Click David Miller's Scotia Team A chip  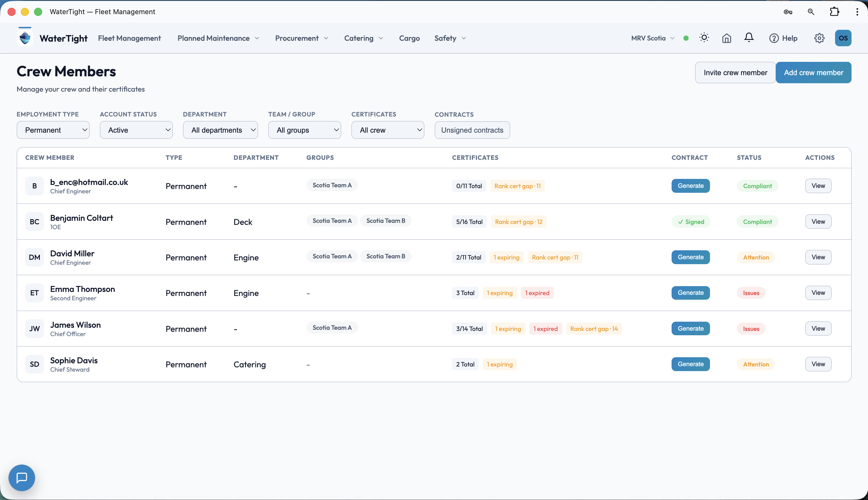point(332,257)
